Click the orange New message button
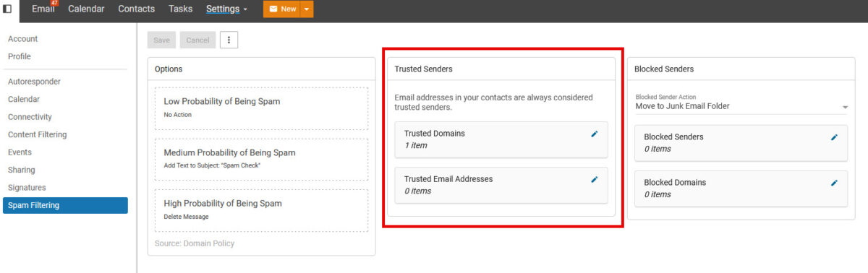 pyautogui.click(x=281, y=9)
